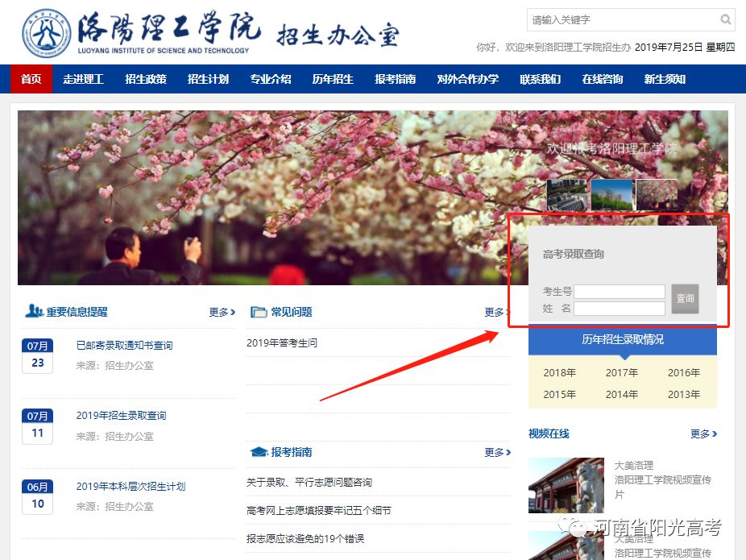Open the 2016年 admissions record link
This screenshot has height=560, width=746.
point(684,373)
